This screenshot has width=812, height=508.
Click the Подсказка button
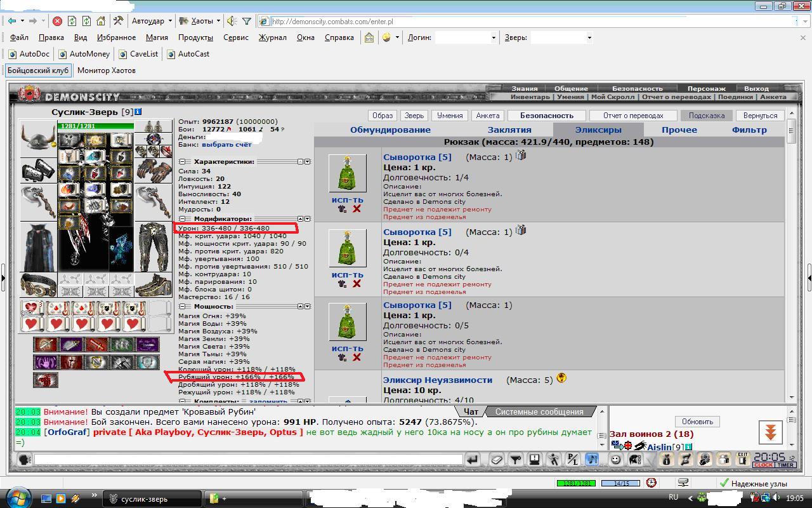point(707,116)
